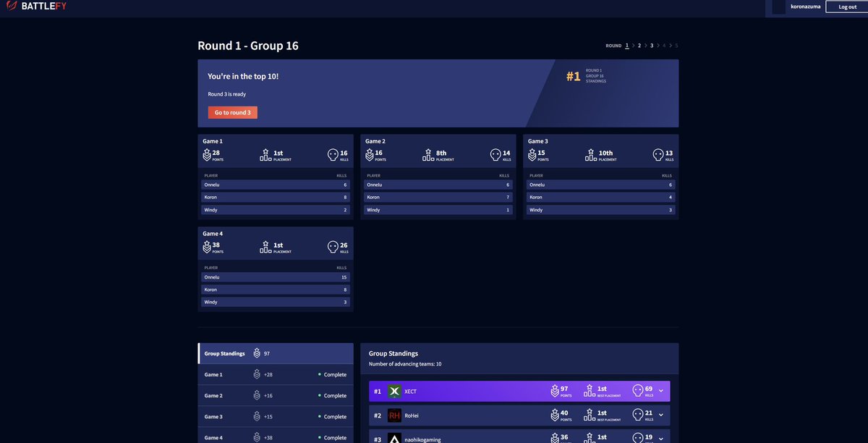Click Game 4 placement podium icon
Screen dimensions: 868x443
tap(265, 247)
